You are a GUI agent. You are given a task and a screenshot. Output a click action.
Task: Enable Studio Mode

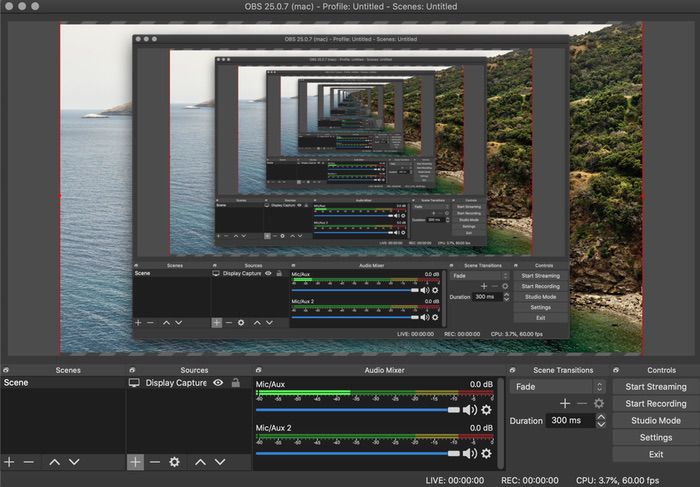tap(656, 420)
